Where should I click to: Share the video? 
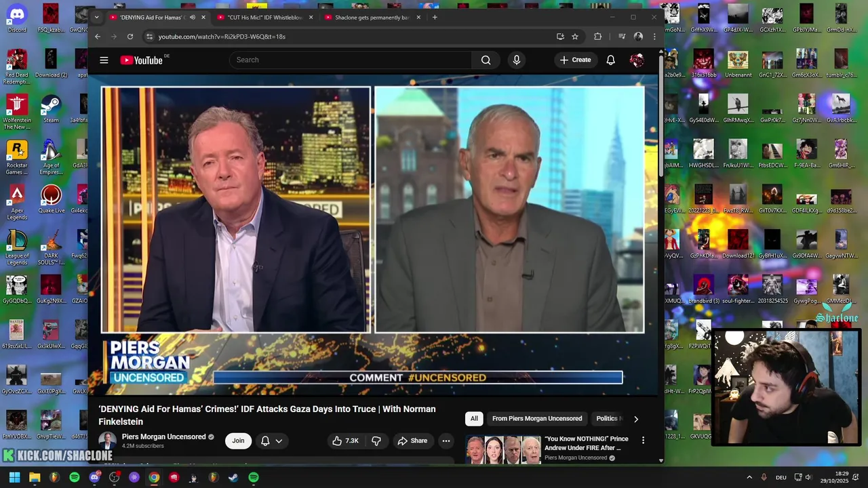pos(412,441)
